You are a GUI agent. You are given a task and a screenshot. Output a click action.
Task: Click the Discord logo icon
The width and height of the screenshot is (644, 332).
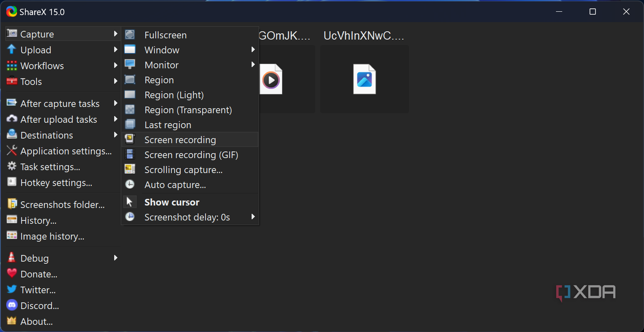point(12,305)
